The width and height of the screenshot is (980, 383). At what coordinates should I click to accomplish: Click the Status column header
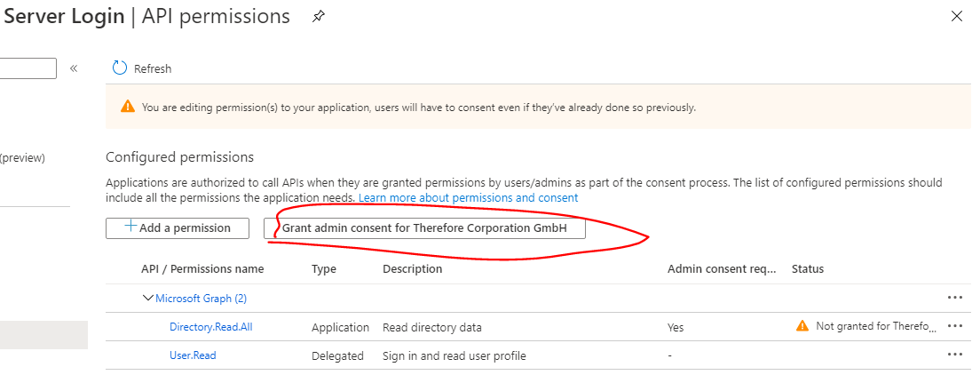tap(808, 269)
